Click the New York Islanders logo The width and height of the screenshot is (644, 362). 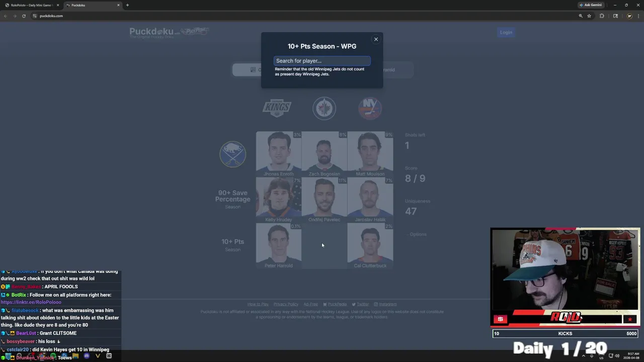point(370,108)
